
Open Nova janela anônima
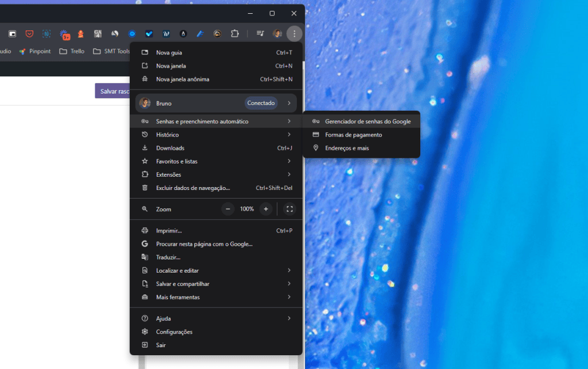216,79
